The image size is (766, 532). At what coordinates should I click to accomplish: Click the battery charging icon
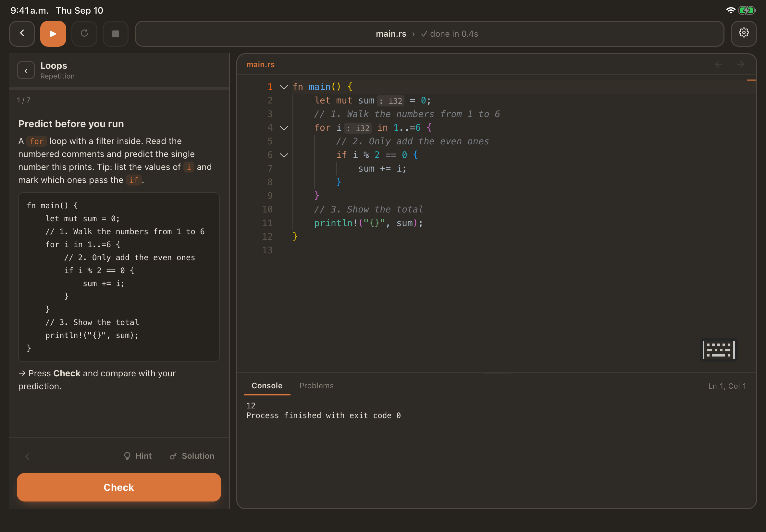click(747, 11)
